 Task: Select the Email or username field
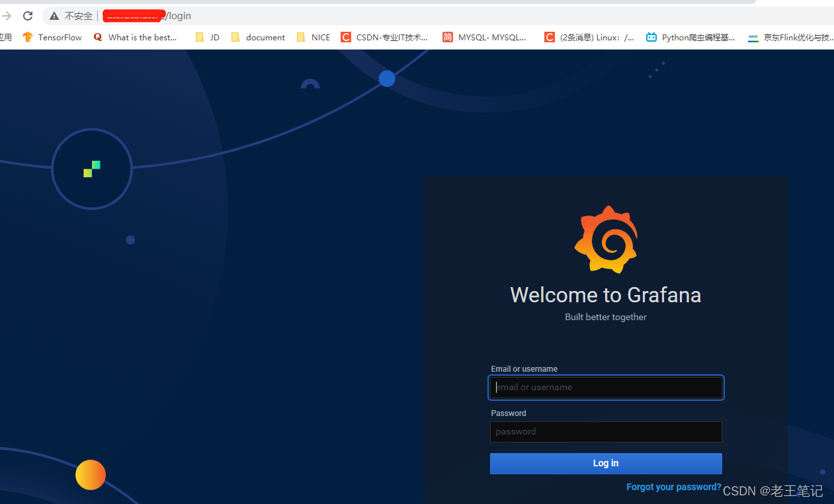point(606,387)
